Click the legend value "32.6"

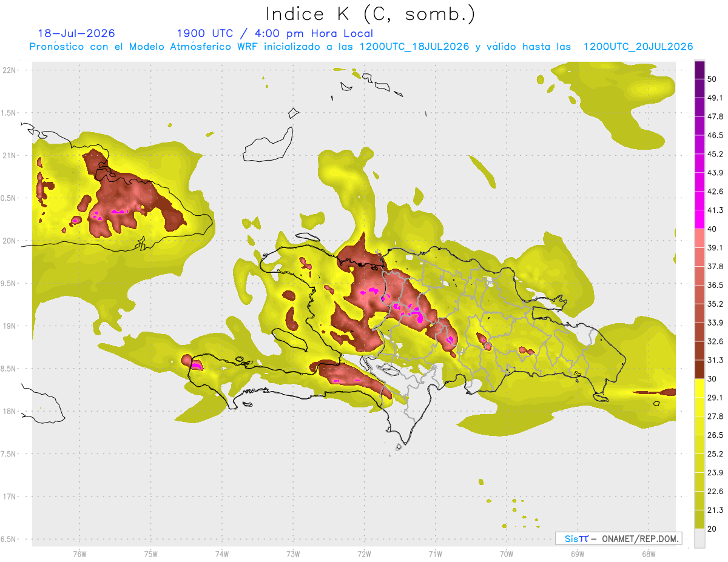[x=715, y=341]
